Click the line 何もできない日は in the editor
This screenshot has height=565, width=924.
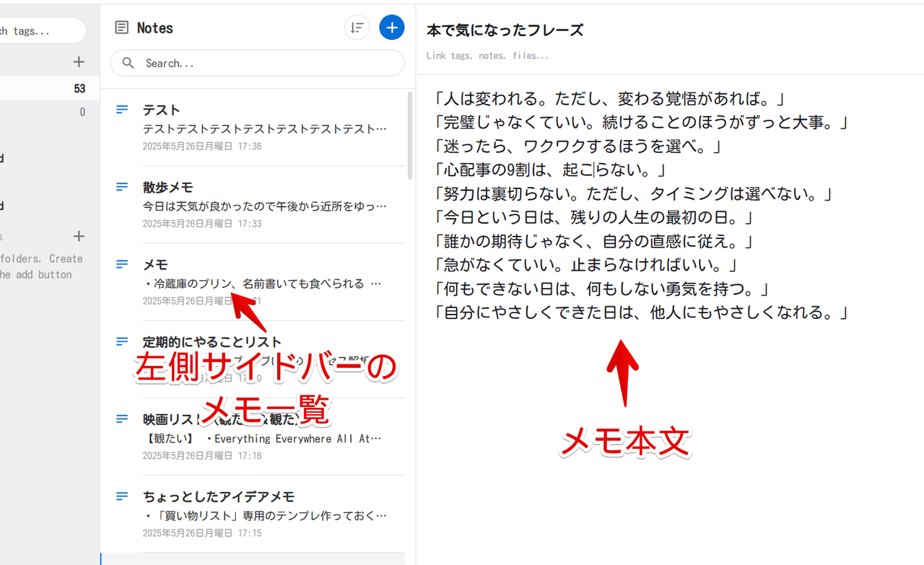(x=602, y=289)
